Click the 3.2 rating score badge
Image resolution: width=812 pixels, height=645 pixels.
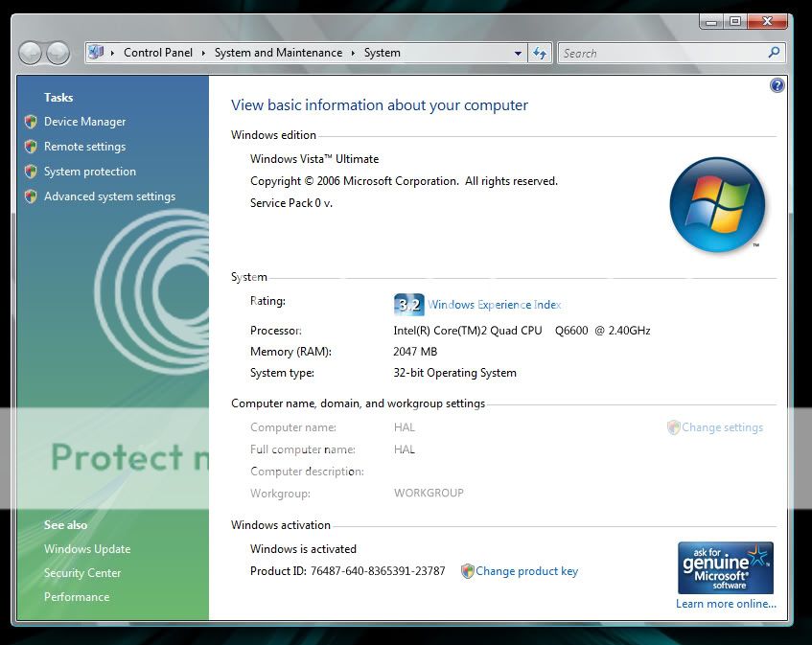(408, 305)
